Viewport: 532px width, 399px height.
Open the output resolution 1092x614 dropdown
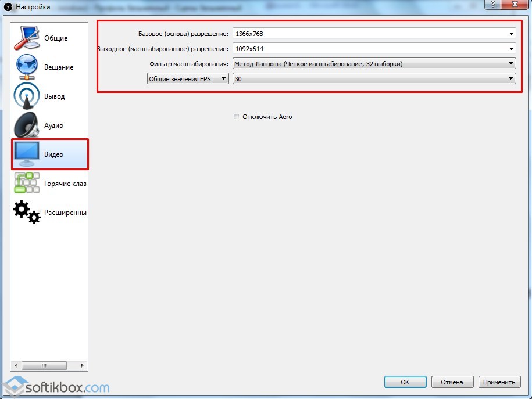[374, 49]
